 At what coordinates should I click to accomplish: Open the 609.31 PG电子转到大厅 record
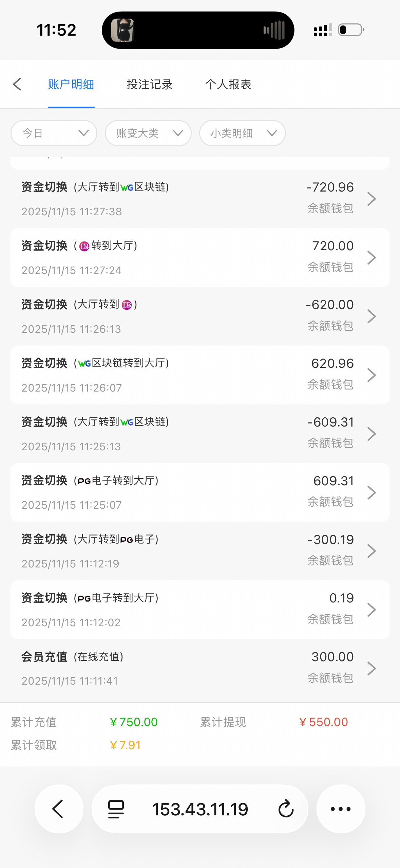[x=199, y=492]
